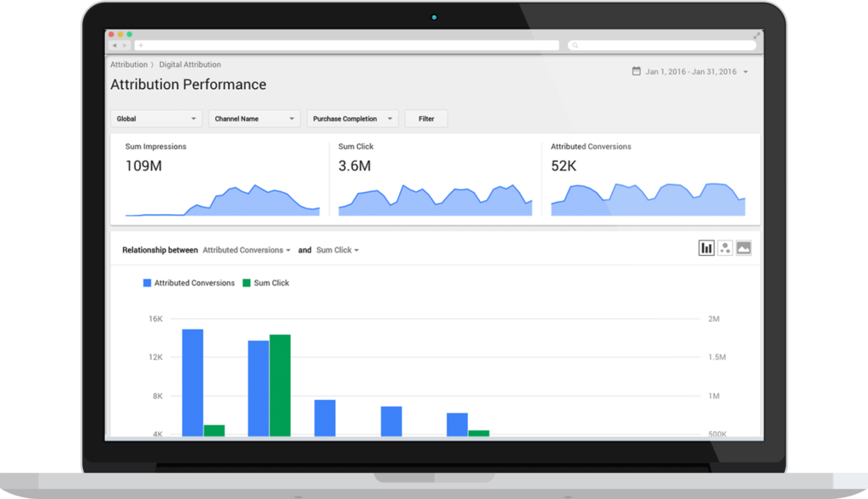Change the Attributed Conversions metric selector
Screen dimensions: 868x499
[246, 251]
